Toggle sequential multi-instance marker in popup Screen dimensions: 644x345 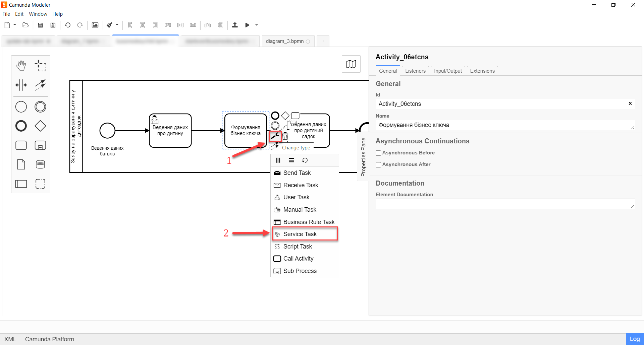[291, 160]
